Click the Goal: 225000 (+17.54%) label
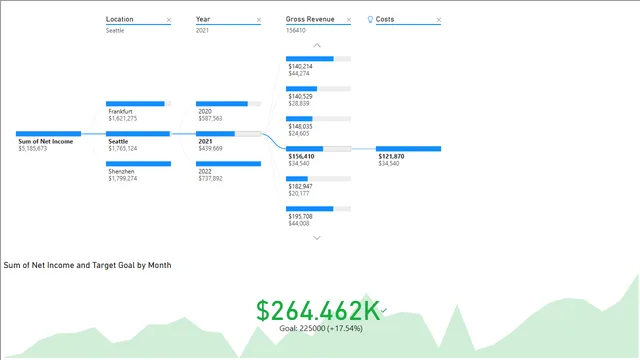 (x=321, y=328)
